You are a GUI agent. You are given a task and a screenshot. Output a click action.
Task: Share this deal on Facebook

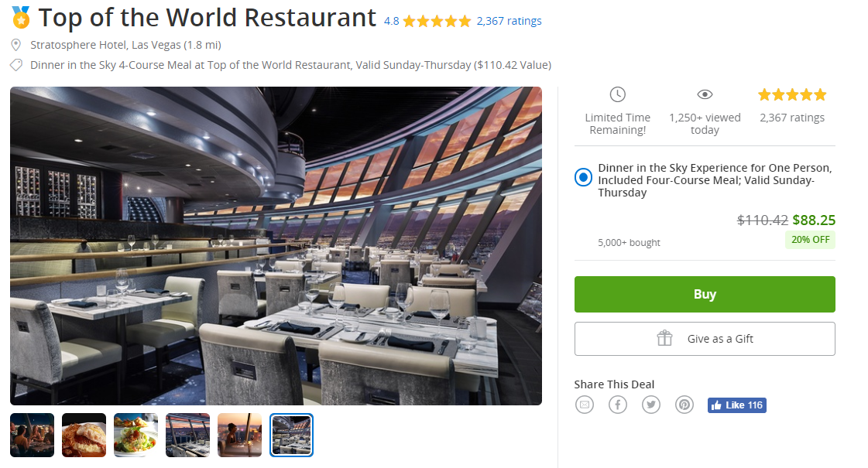(618, 405)
